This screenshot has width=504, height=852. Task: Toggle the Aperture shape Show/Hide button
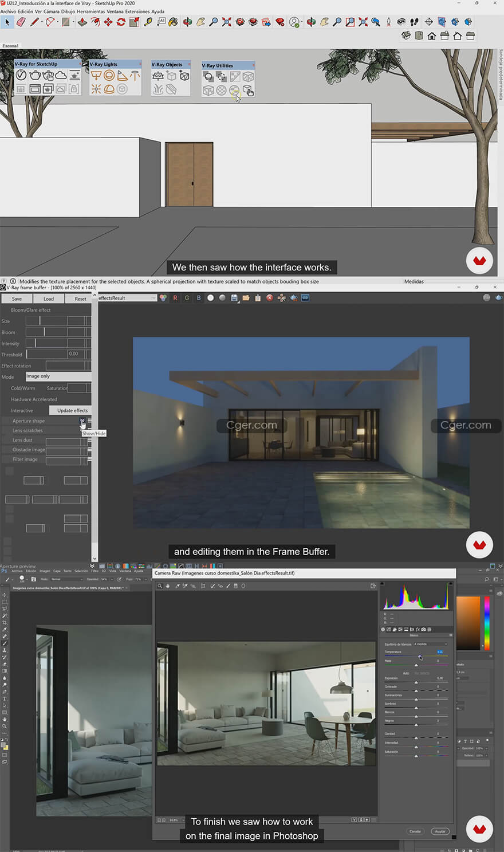click(x=82, y=421)
